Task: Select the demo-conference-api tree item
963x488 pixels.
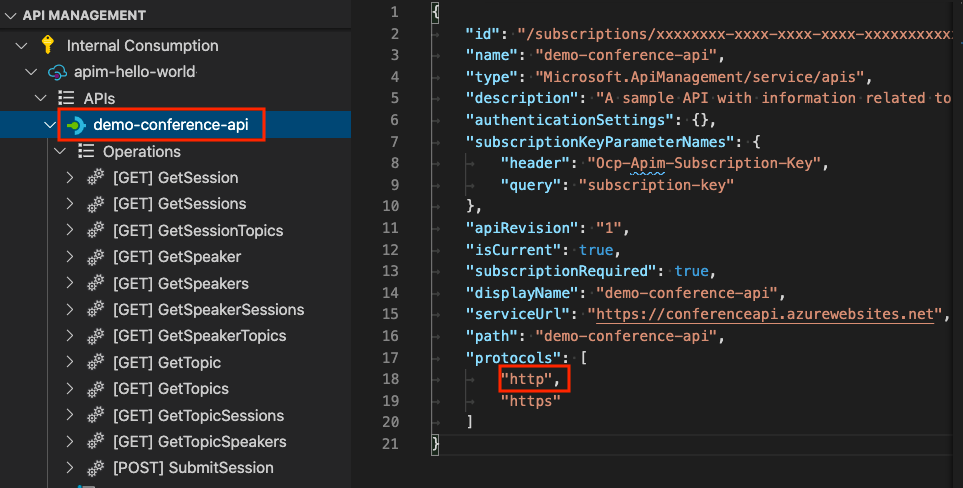Action: click(x=170, y=125)
